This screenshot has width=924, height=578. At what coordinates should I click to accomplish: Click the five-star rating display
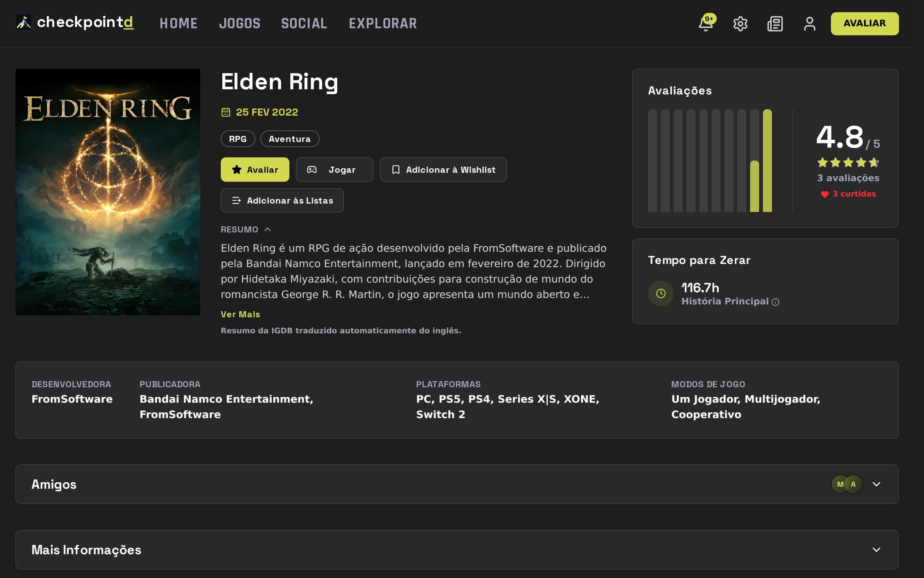(x=848, y=162)
